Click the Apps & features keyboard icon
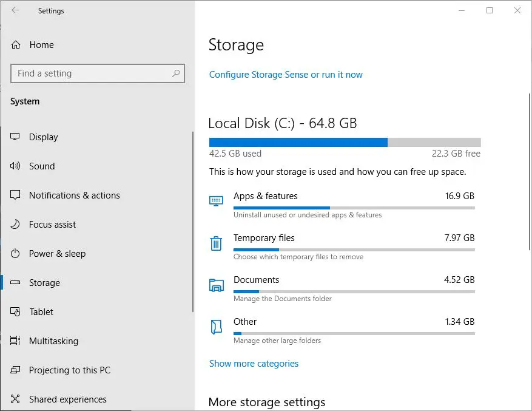532x411 pixels. (x=216, y=201)
